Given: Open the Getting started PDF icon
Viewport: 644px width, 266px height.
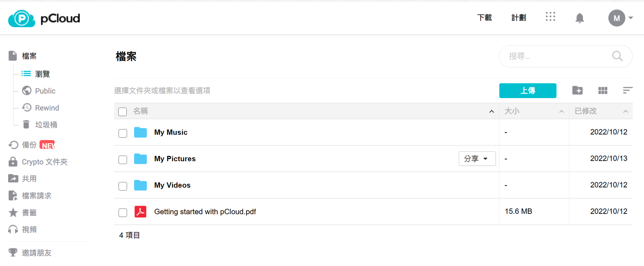Looking at the screenshot, I should coord(140,212).
